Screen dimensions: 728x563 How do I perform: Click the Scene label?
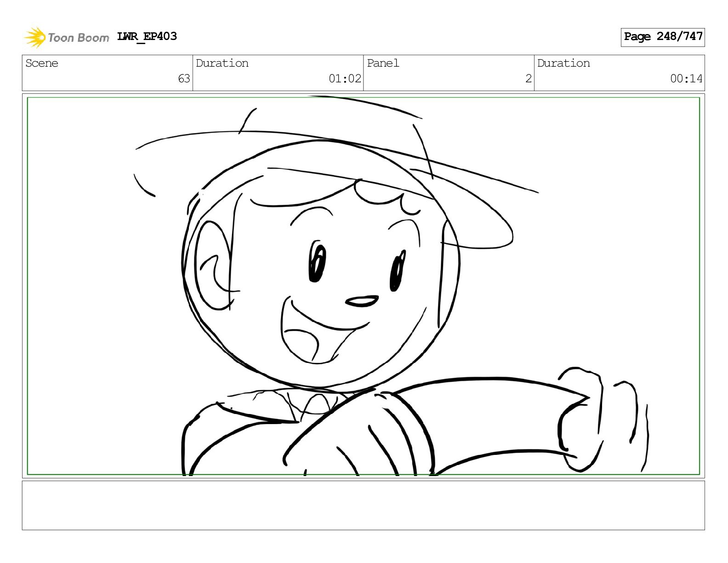coord(42,63)
